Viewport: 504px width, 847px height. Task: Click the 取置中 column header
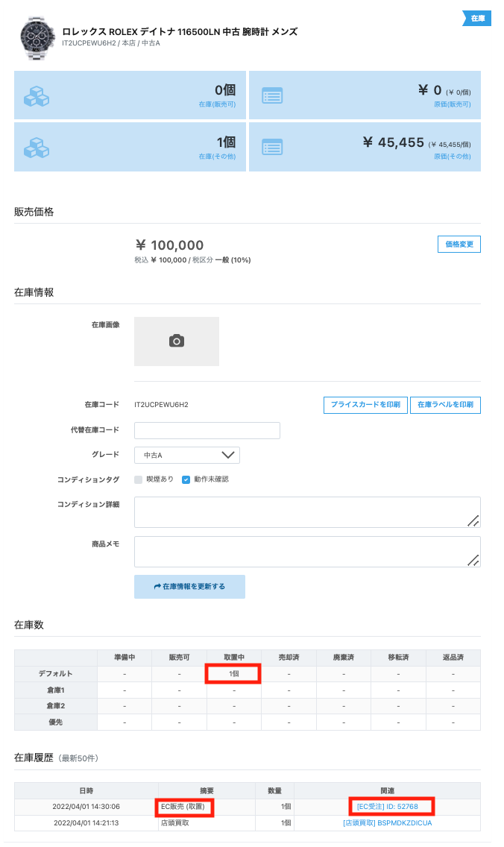point(234,658)
